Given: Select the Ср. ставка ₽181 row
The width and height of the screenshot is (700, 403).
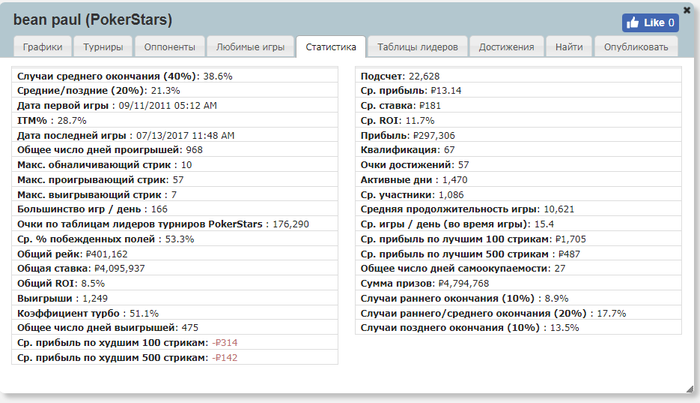Looking at the screenshot, I should pos(518,105).
